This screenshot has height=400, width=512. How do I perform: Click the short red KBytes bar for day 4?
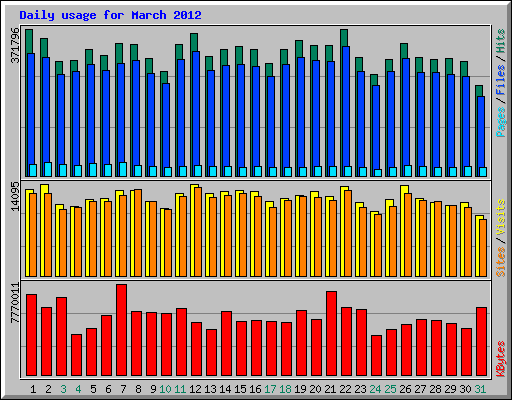click(76, 355)
